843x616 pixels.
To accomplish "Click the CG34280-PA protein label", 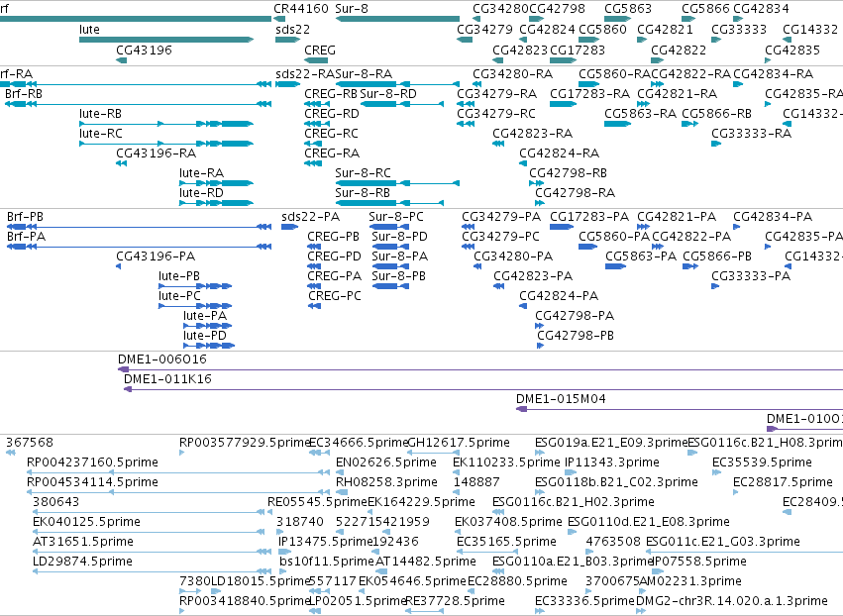I will (x=513, y=257).
